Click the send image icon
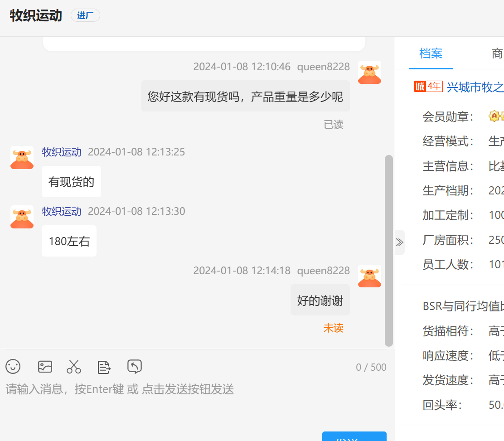 [45, 366]
